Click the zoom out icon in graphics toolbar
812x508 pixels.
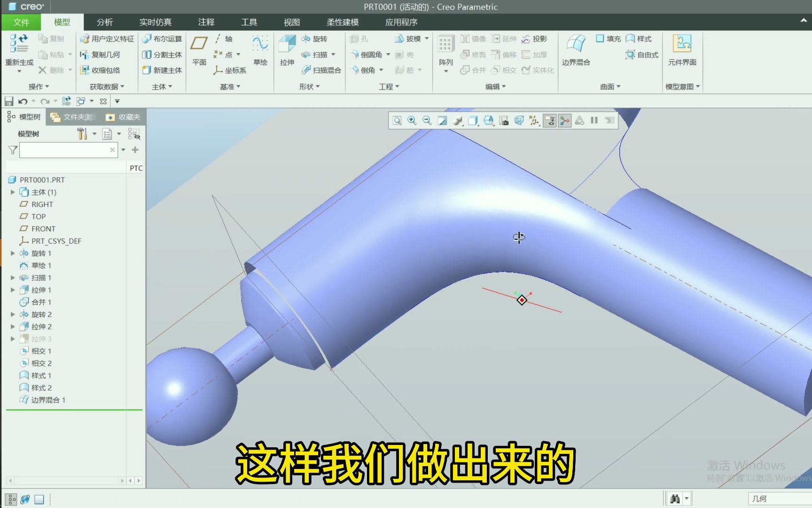click(427, 121)
